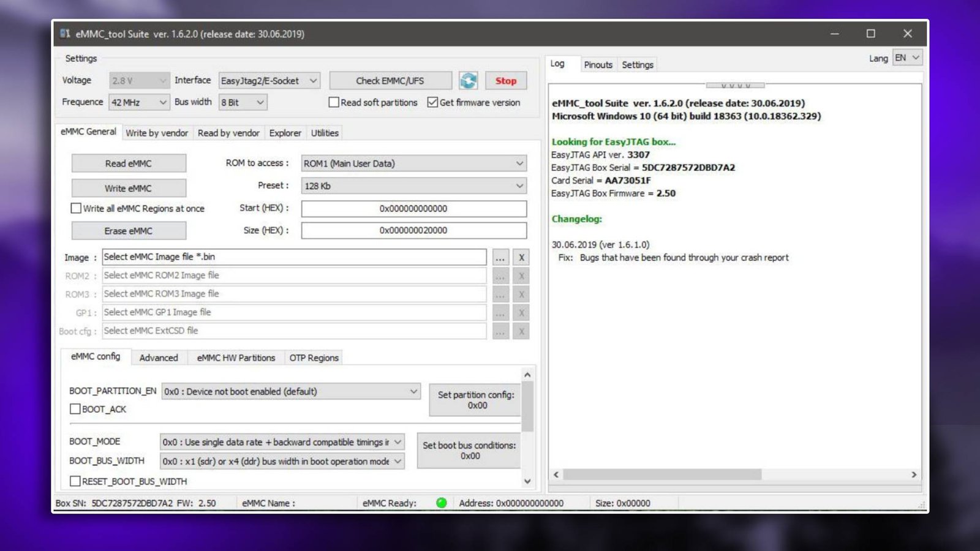This screenshot has height=551, width=980.
Task: Clear the Image selection using the X icon
Action: 521,257
